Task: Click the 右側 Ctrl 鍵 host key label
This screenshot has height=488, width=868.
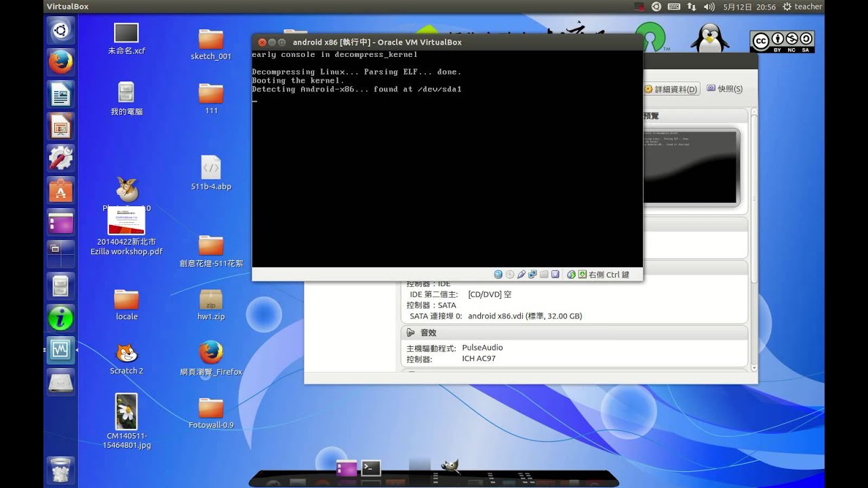Action: (609, 274)
